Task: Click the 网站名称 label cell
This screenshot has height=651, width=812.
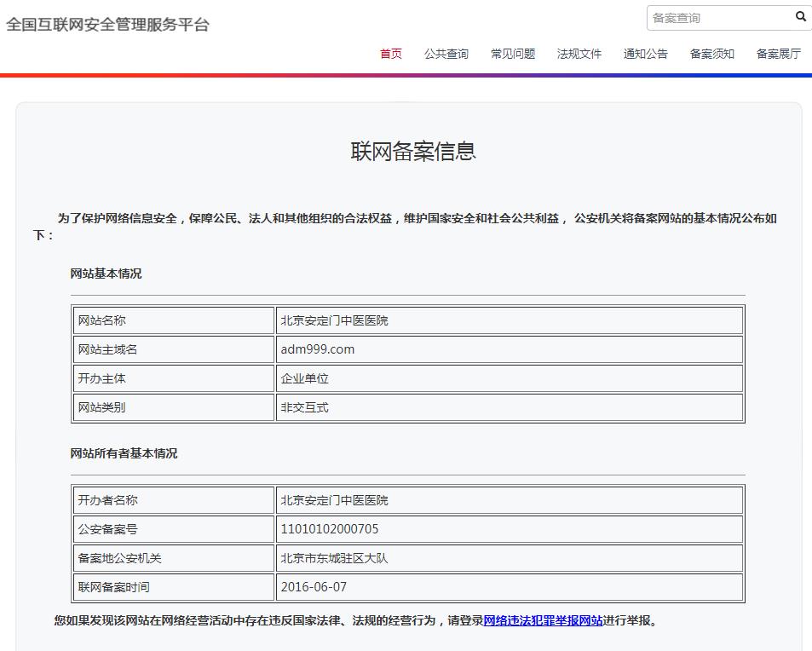Action: (x=174, y=320)
